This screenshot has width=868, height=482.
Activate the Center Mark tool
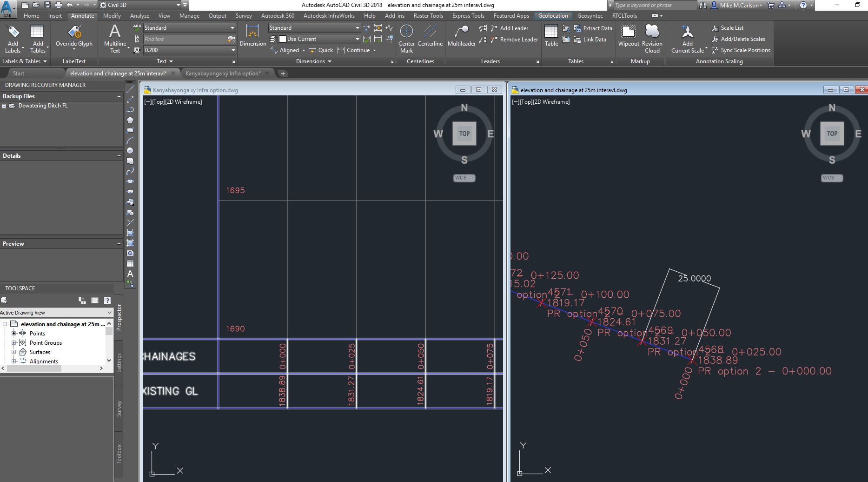[406, 37]
